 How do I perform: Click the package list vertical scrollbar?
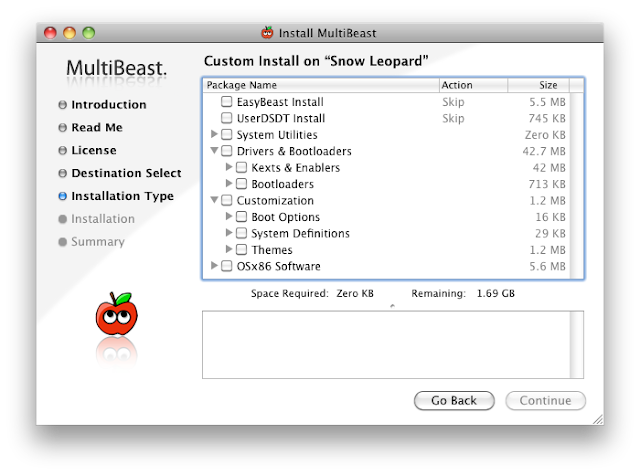click(576, 186)
